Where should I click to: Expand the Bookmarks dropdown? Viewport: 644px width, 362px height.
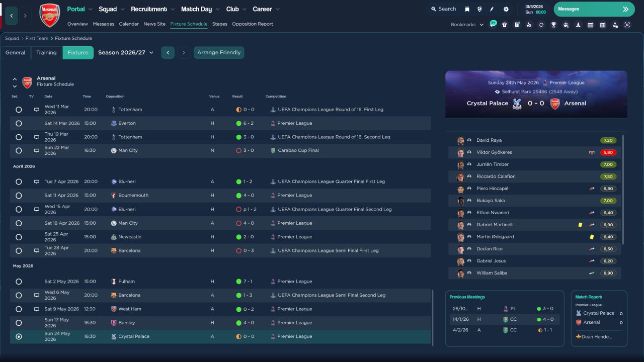467,25
